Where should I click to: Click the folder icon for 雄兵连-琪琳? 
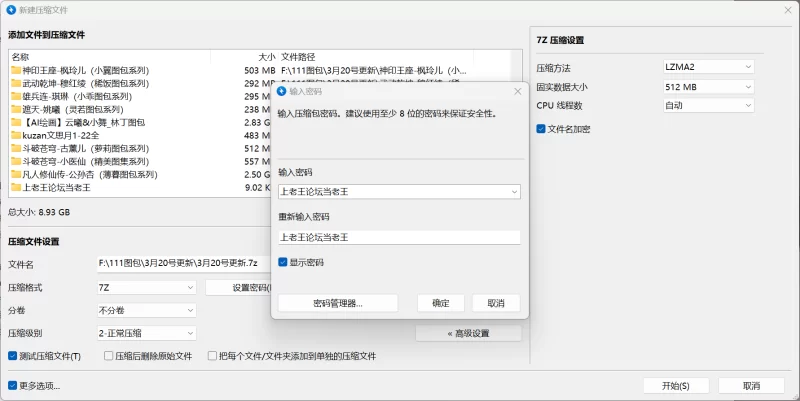coord(16,97)
